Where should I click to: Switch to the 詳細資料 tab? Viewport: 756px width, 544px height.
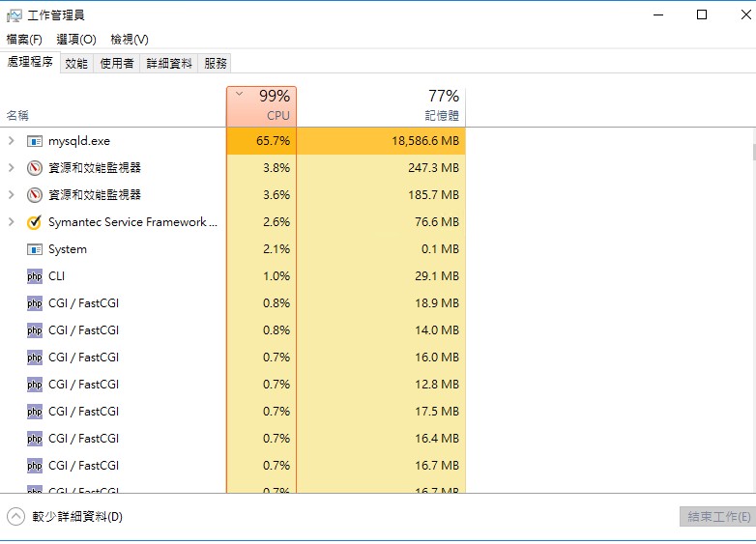coord(169,63)
